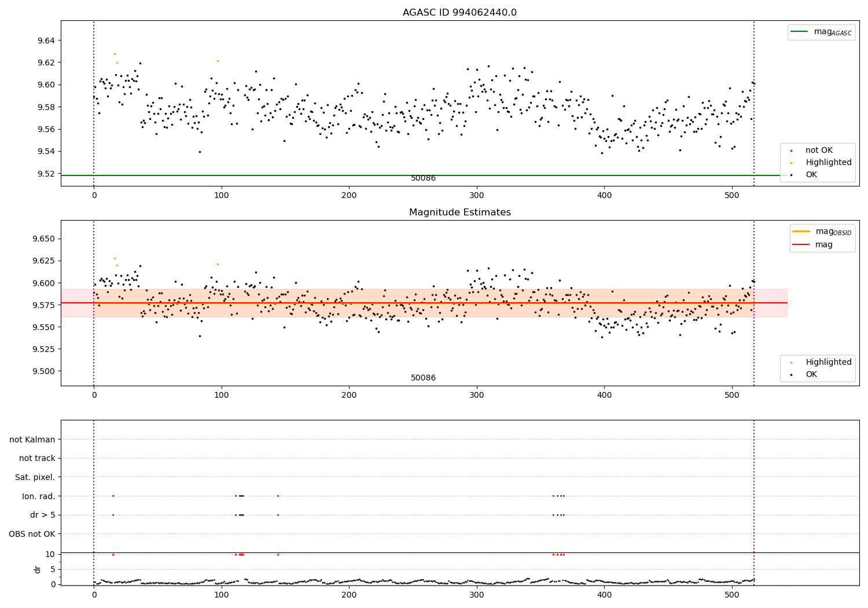This screenshot has height=608, width=868.
Task: Click the 'Ion. rad.' row label
Action: pyautogui.click(x=39, y=496)
